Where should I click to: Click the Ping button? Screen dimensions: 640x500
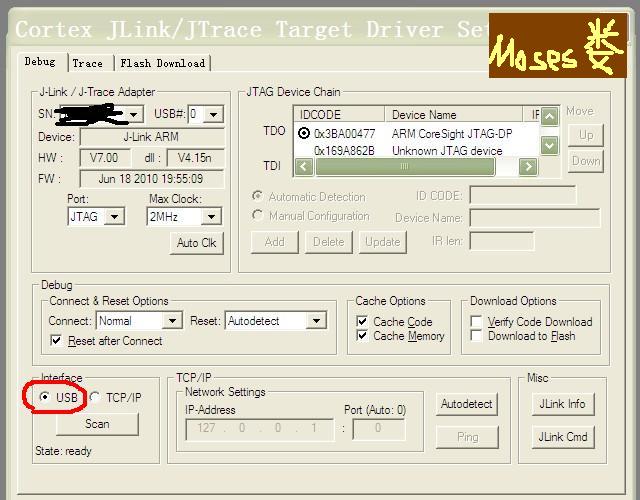pyautogui.click(x=467, y=437)
